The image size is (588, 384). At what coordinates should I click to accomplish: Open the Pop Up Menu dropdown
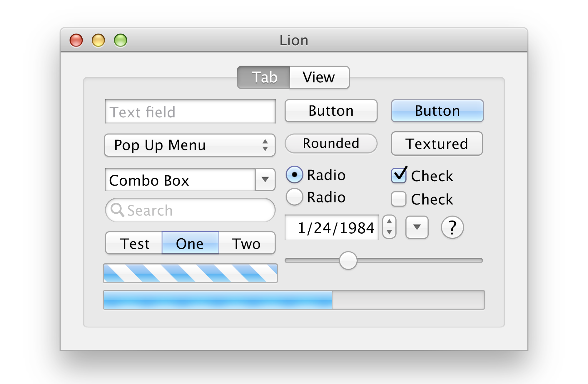190,145
